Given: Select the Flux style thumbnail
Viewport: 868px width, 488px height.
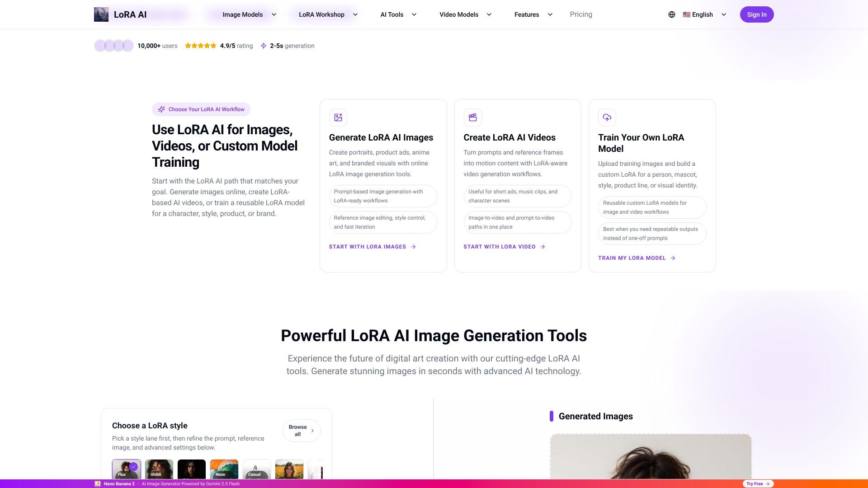Looking at the screenshot, I should (x=127, y=469).
